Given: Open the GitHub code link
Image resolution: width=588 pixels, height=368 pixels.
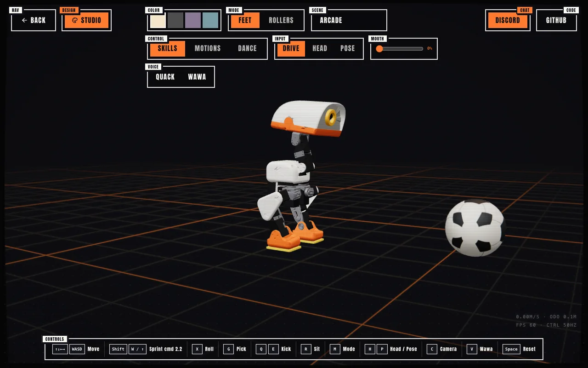Looking at the screenshot, I should coord(556,20).
